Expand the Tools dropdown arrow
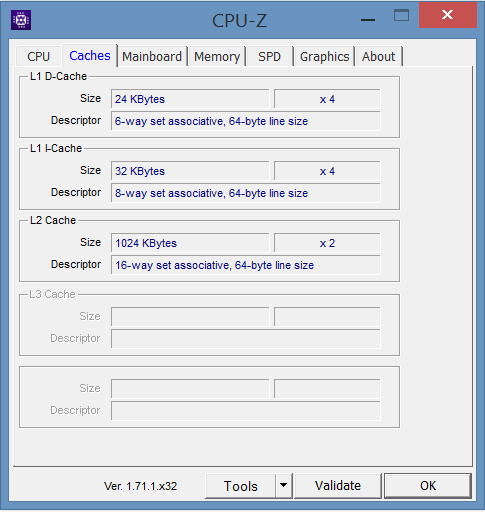The height and width of the screenshot is (512, 485). click(284, 486)
